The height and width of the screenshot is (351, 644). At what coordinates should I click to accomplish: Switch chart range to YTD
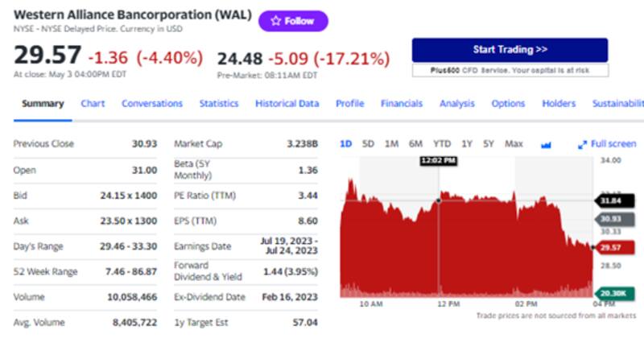(x=442, y=144)
